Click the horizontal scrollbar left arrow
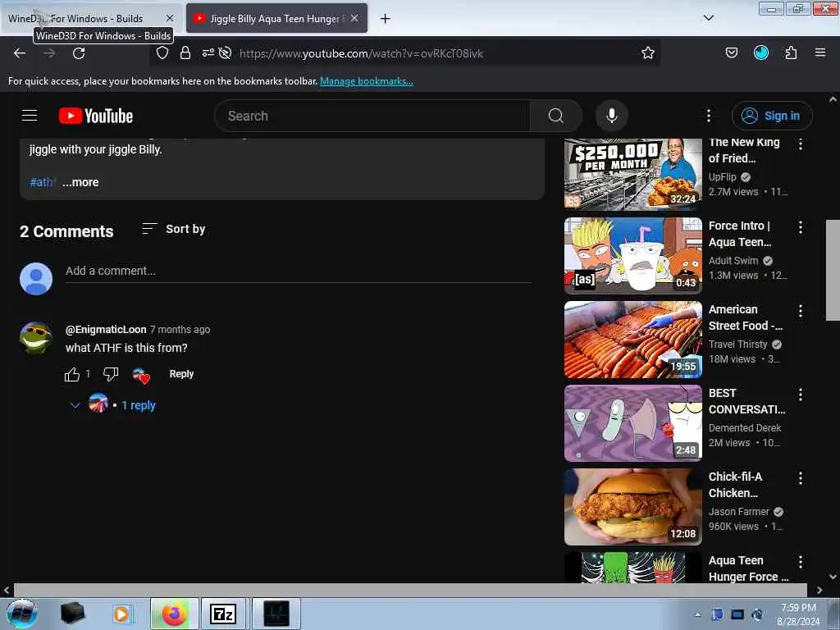 pyautogui.click(x=7, y=590)
